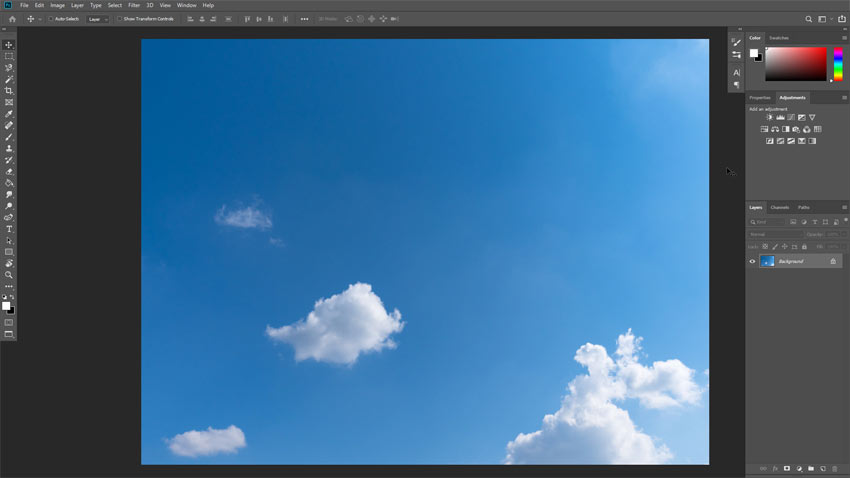Click the Home icon in options bar
This screenshot has height=478, width=850.
(12, 19)
